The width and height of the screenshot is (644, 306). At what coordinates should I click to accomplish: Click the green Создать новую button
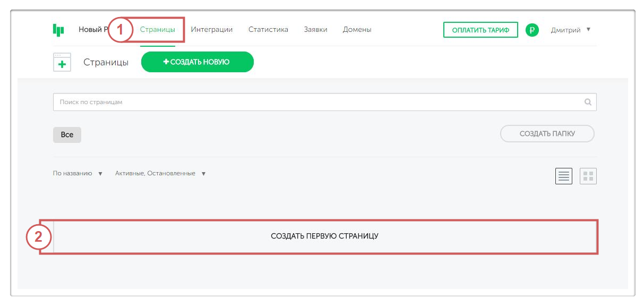197,62
